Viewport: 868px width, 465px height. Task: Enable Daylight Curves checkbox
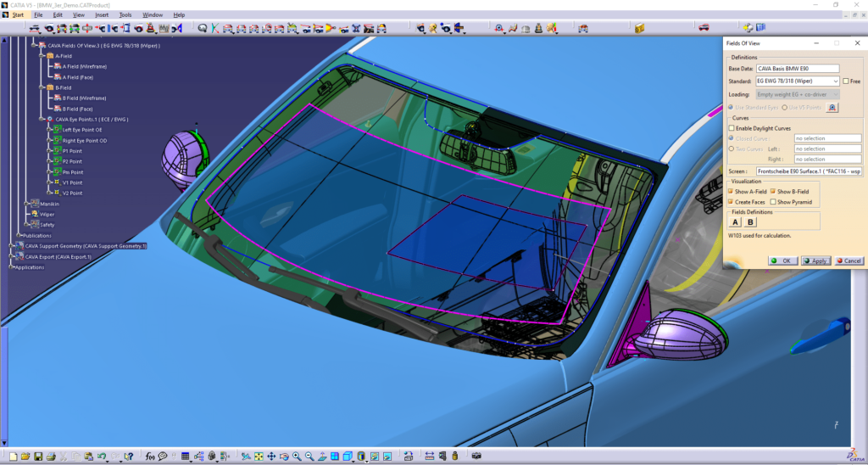(x=732, y=128)
